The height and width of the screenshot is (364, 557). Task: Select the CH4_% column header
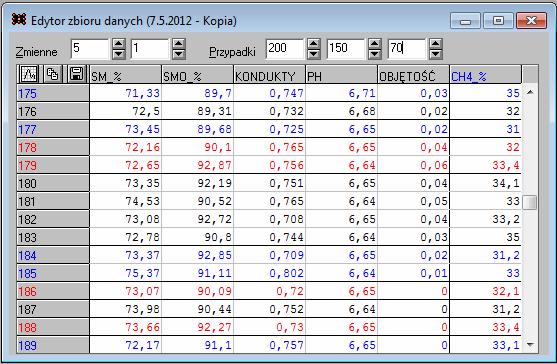(486, 75)
